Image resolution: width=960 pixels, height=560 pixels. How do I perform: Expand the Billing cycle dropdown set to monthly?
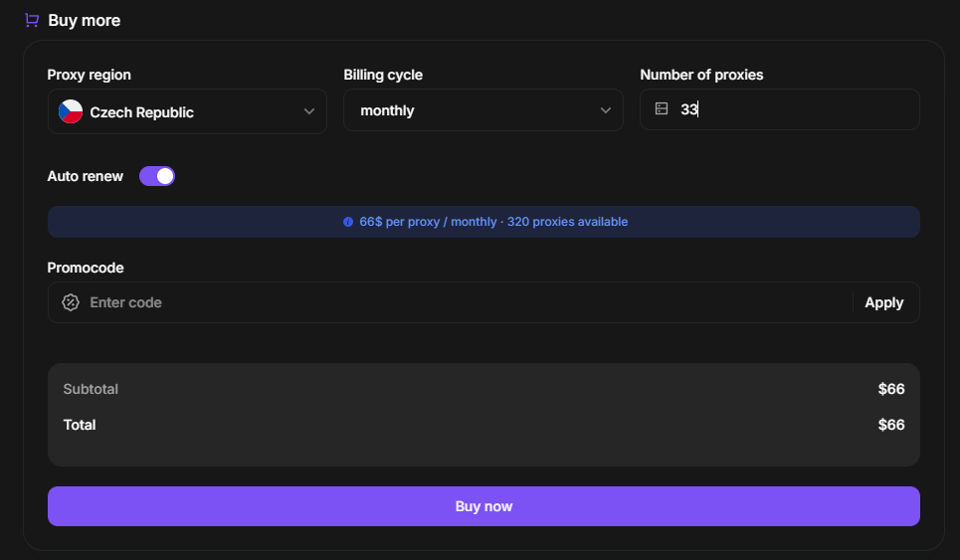click(483, 110)
